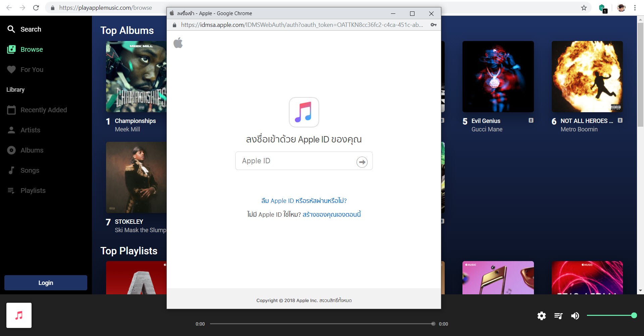
Task: Show the play queue list
Action: (x=558, y=316)
